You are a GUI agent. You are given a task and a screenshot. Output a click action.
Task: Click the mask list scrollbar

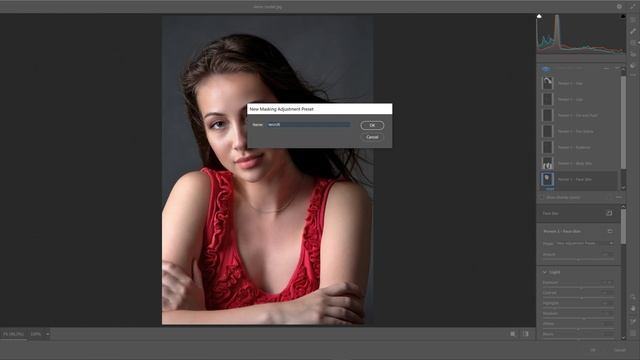coord(623,122)
